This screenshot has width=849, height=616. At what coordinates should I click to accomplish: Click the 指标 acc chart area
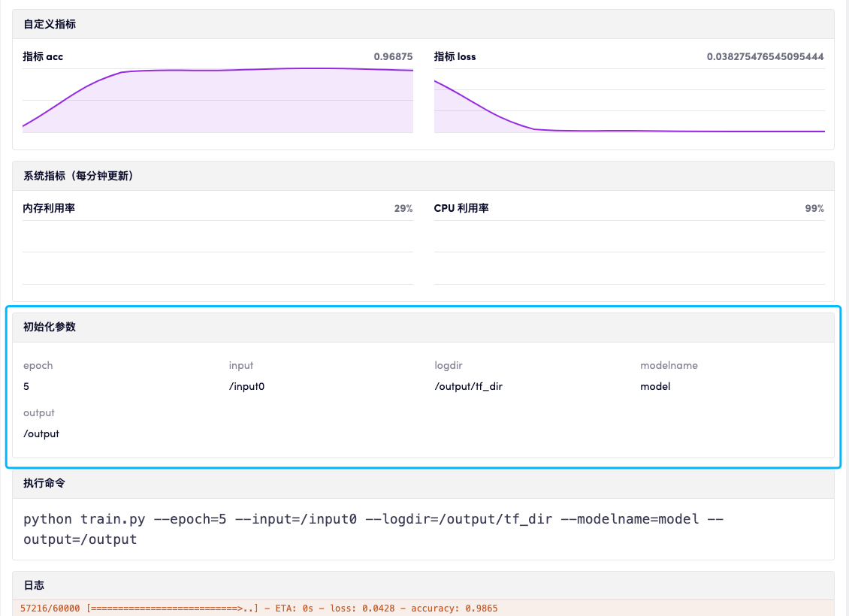pos(218,101)
